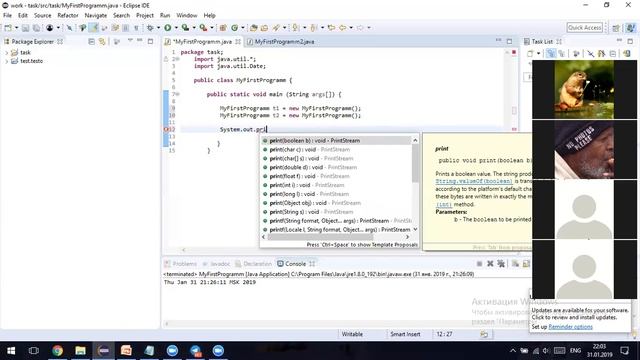
Task: Click the Debug bug icon in toolbar
Action: [x=150, y=28]
